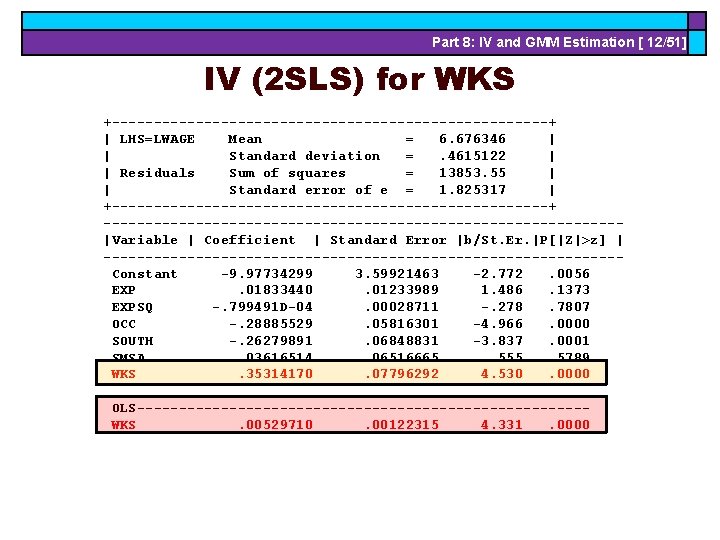Click the OLS WKS coefficient .00529710
The width and height of the screenshot is (720, 540).
pos(276,425)
